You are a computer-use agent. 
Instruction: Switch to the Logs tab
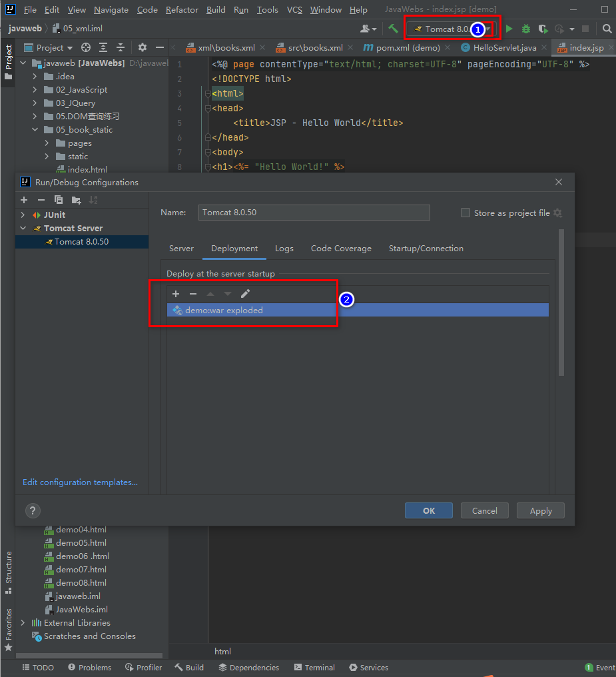click(x=284, y=249)
